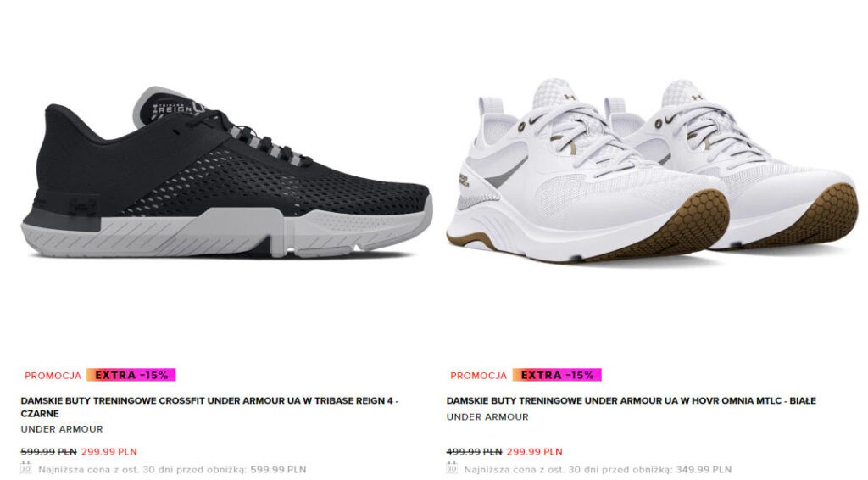
Task: Click the lowest price note showing 349.99 PLN
Action: click(598, 470)
